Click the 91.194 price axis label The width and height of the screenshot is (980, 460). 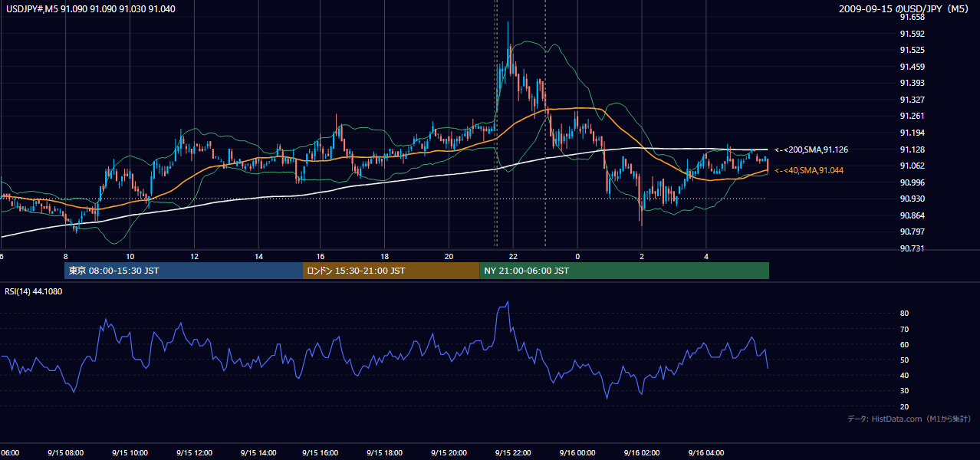[911, 133]
